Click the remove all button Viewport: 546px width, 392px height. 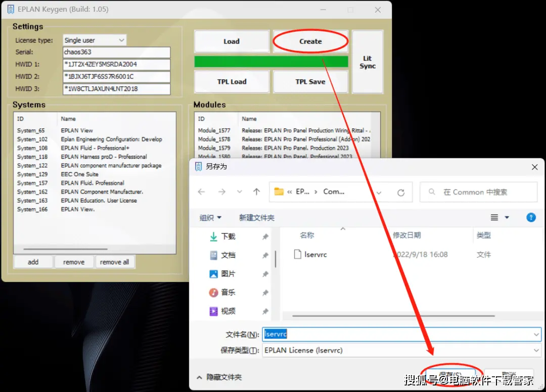[115, 262]
